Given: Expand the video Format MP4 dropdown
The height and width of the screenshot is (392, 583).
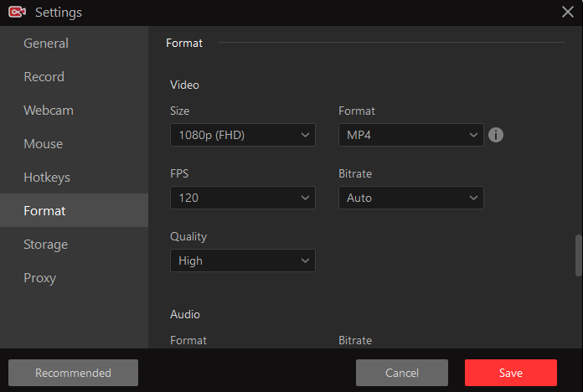Looking at the screenshot, I should tap(410, 135).
